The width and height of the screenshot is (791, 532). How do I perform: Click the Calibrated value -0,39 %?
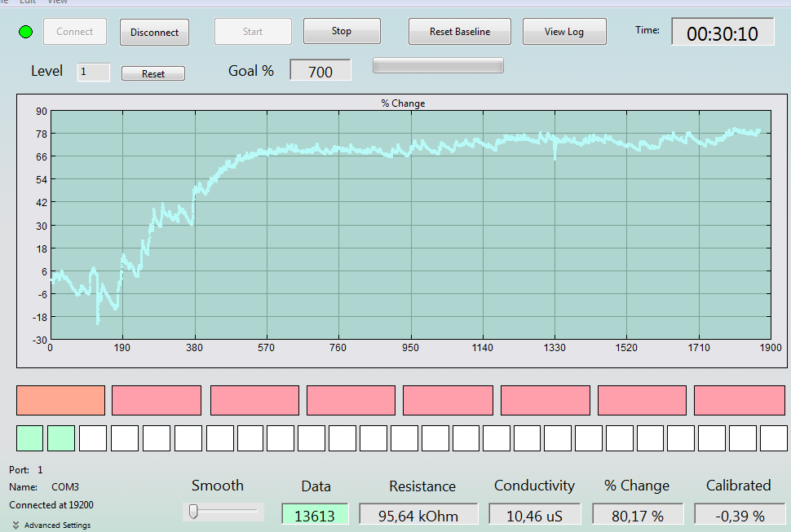point(740,514)
